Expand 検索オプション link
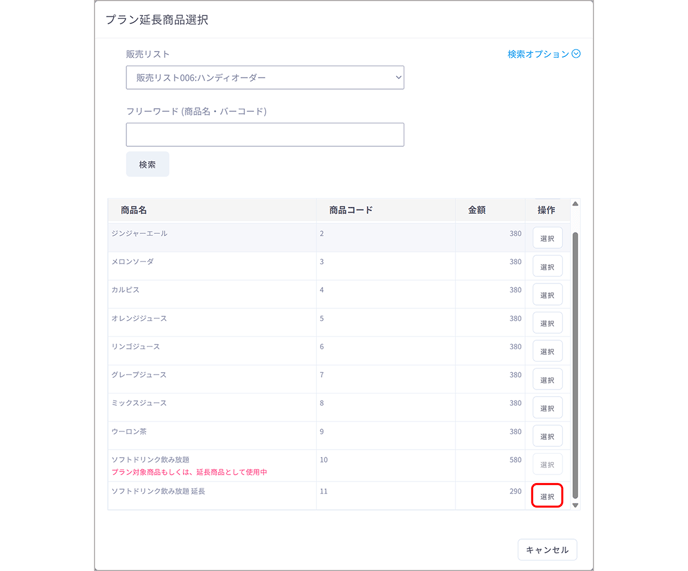 (544, 54)
